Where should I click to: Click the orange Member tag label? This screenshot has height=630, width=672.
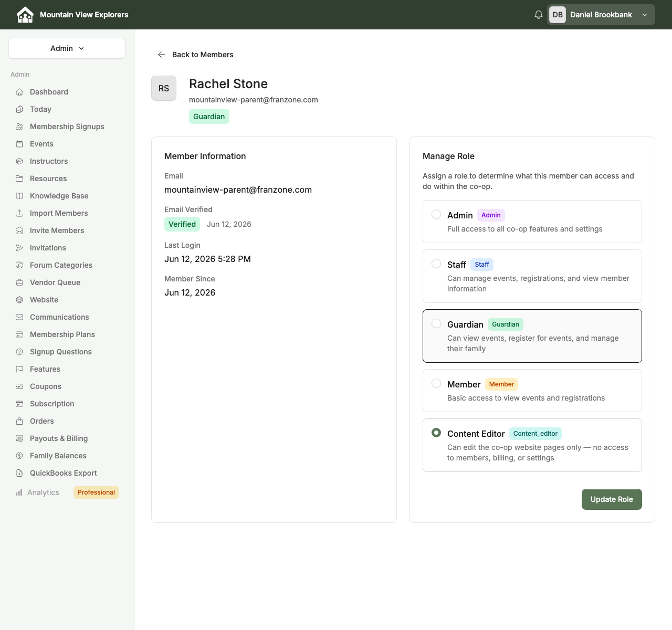pyautogui.click(x=501, y=384)
